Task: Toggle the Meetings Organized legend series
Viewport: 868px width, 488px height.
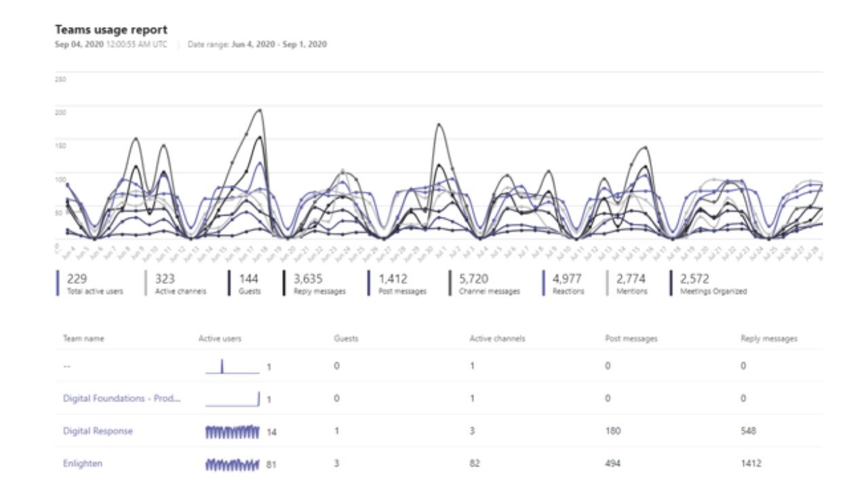Action: [x=709, y=283]
